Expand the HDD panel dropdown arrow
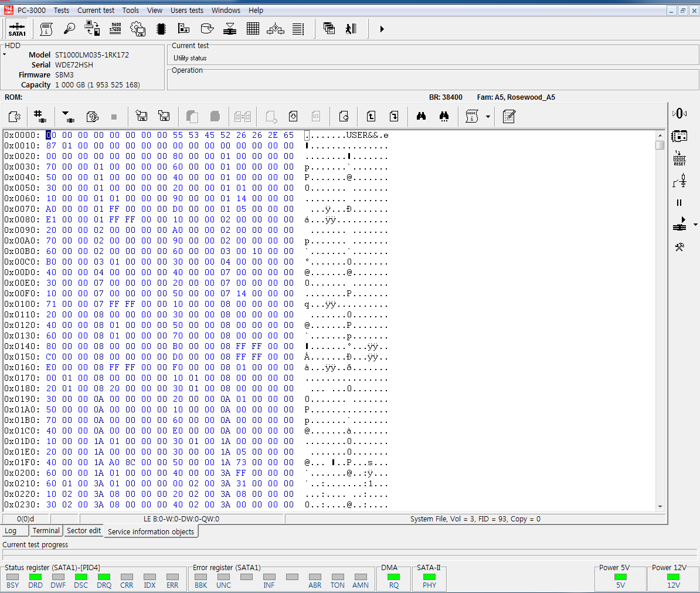Viewport: 700px width, 593px height. pyautogui.click(x=5, y=55)
